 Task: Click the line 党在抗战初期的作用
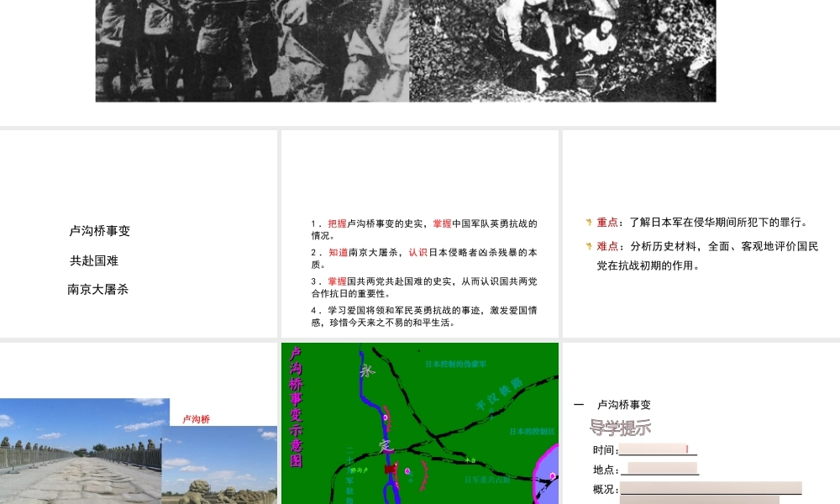pos(648,265)
